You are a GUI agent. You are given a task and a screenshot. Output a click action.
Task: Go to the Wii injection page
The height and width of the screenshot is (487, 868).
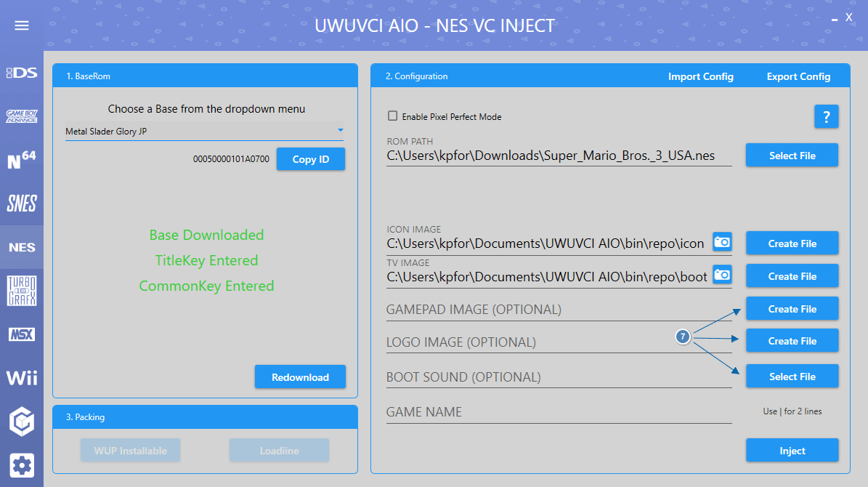(x=22, y=378)
